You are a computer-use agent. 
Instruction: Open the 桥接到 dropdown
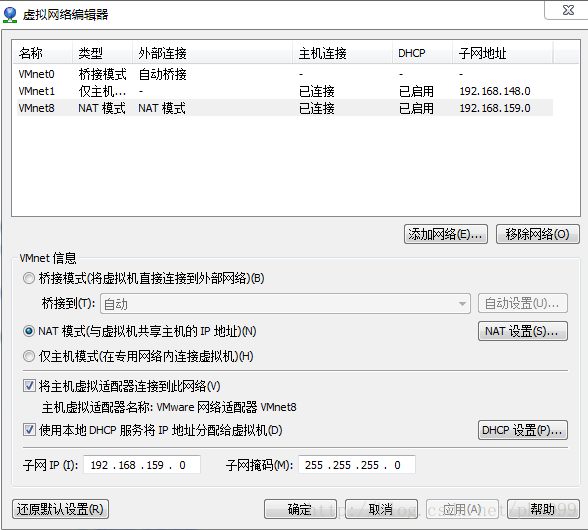pyautogui.click(x=285, y=303)
